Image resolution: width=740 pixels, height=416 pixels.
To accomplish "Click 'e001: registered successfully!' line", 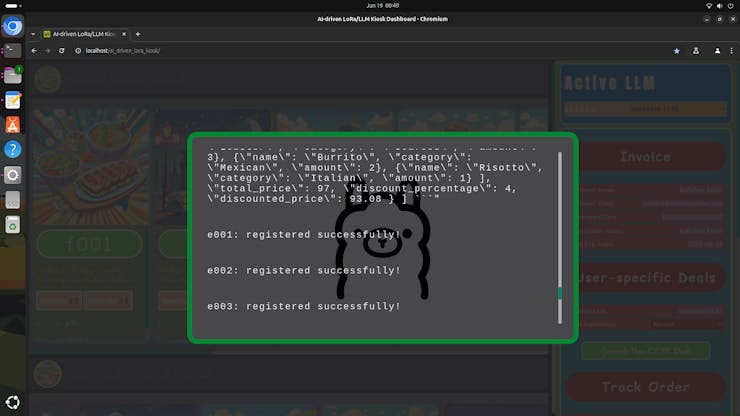I will click(x=303, y=235).
